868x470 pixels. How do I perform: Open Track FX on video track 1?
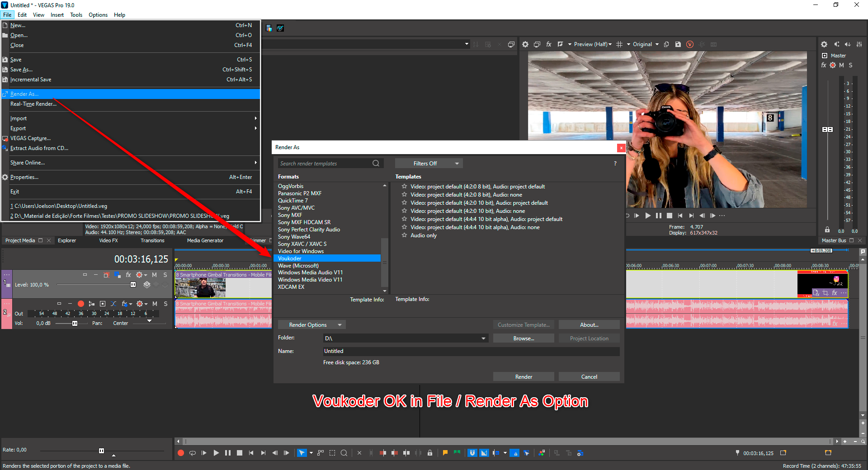128,275
